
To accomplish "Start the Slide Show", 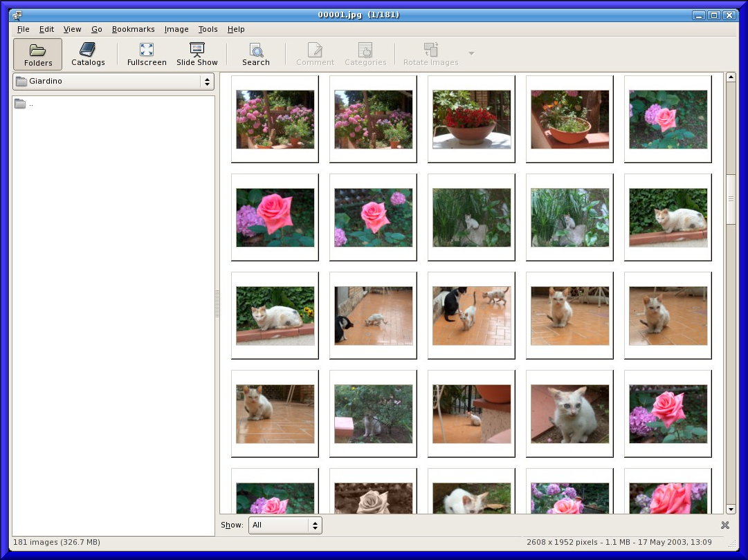I will (x=197, y=54).
